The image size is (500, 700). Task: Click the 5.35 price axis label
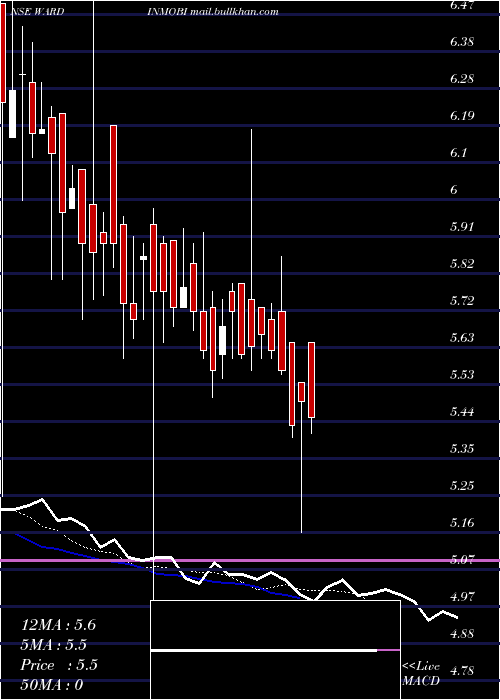[462, 449]
